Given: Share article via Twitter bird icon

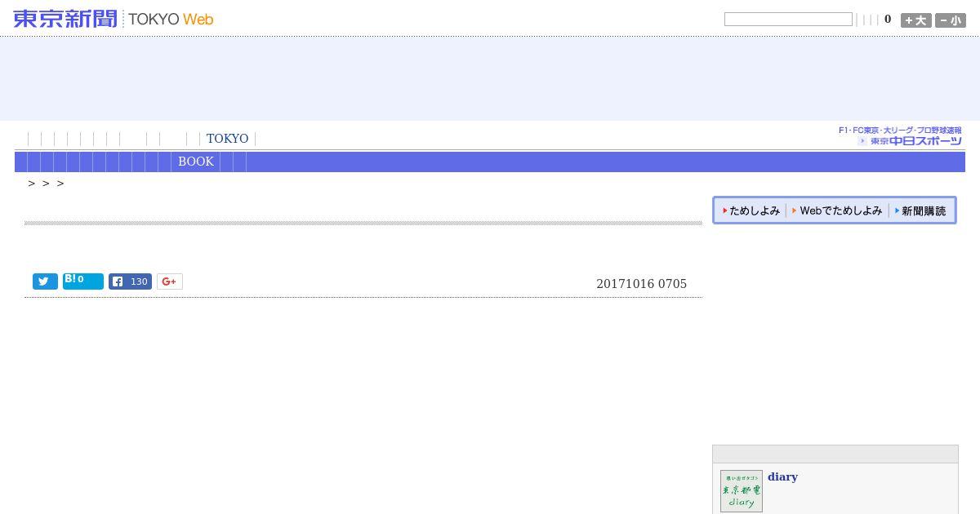Looking at the screenshot, I should tap(45, 281).
